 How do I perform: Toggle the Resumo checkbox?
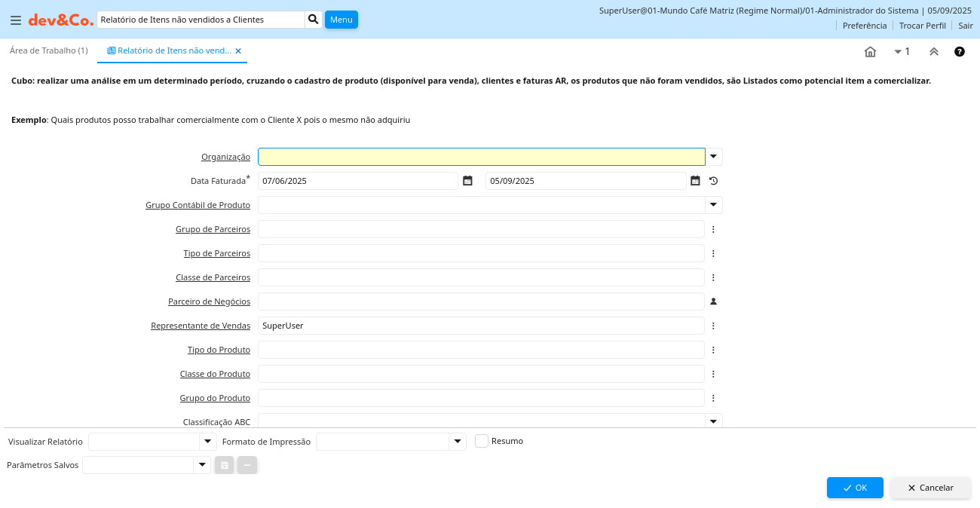click(482, 441)
